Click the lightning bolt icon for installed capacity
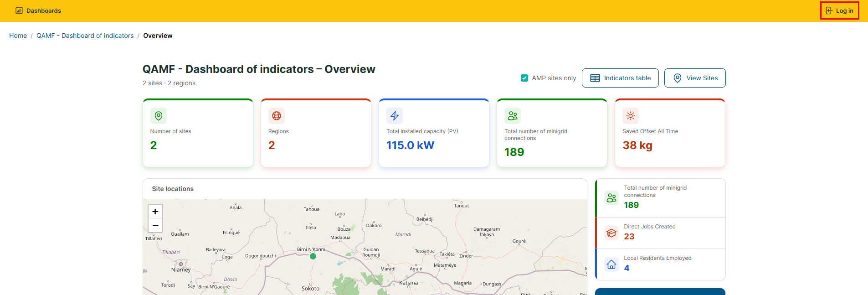 [x=395, y=116]
